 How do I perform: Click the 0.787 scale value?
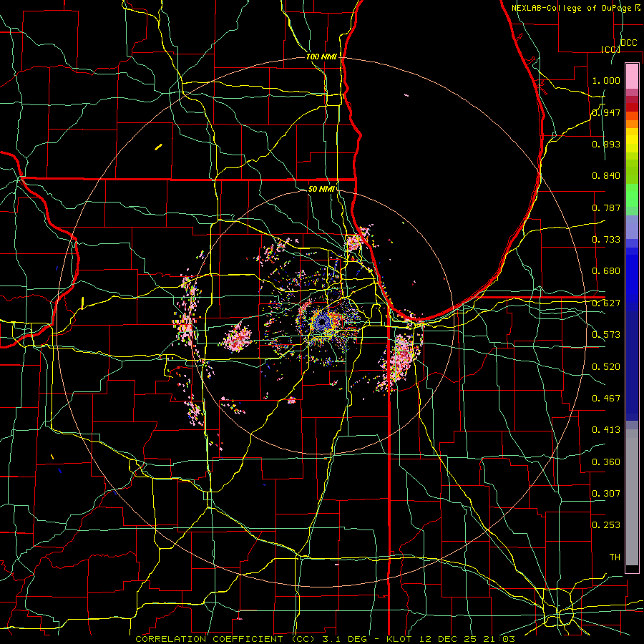tap(606, 208)
